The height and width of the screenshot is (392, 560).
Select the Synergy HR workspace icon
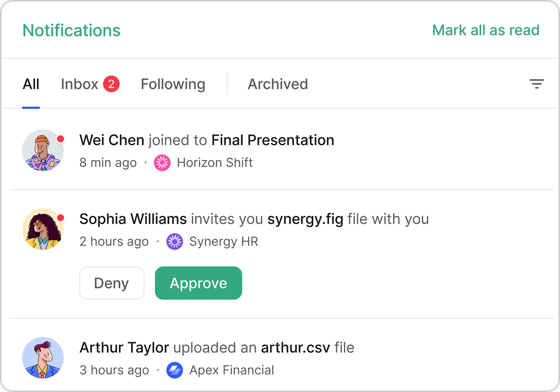[175, 241]
